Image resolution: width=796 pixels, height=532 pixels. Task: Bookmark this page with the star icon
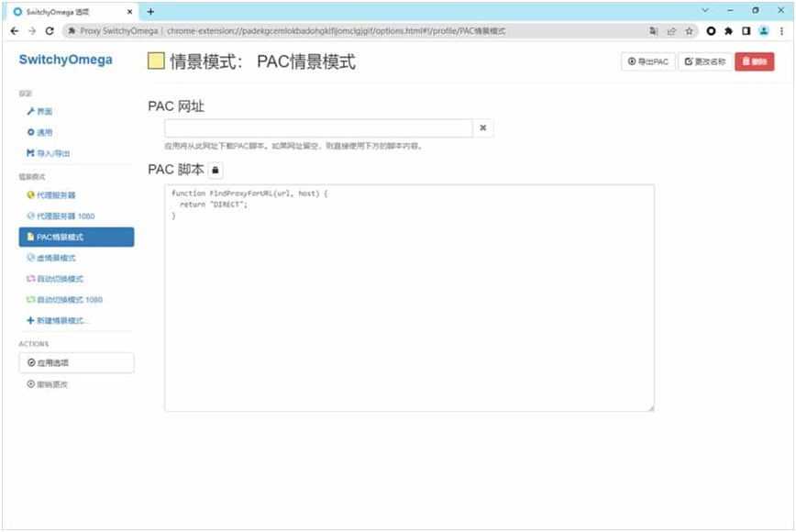click(x=689, y=30)
